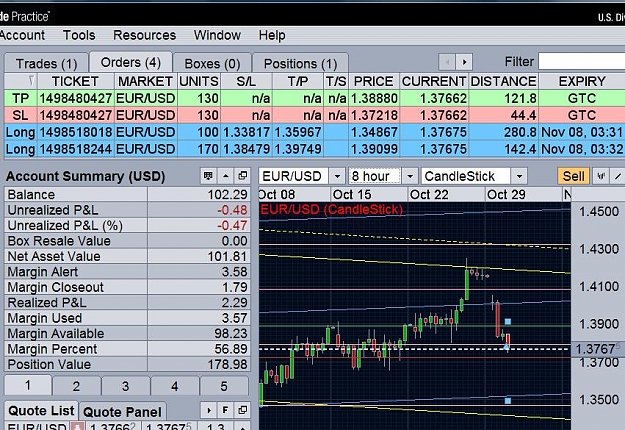Image resolution: width=625 pixels, height=430 pixels.
Task: Click the EUR/USD red down-arrow indicator
Action: tap(77, 426)
